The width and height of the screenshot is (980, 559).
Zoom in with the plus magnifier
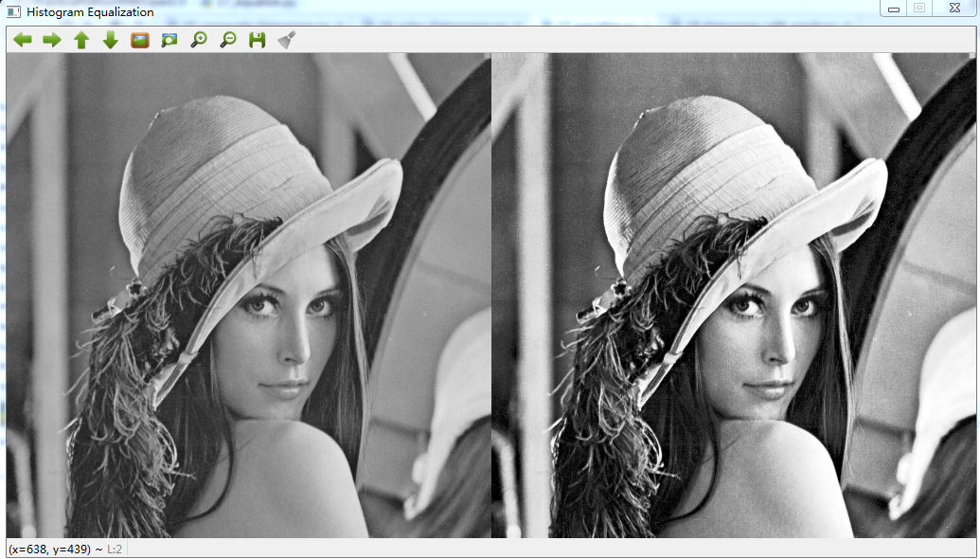(199, 40)
